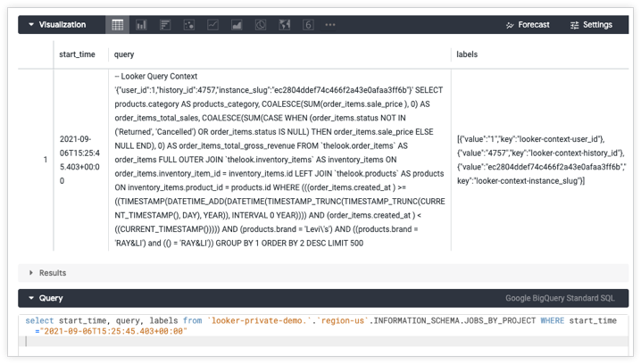The height and width of the screenshot is (364, 641).
Task: Expand the Results section
Action: coord(33,273)
